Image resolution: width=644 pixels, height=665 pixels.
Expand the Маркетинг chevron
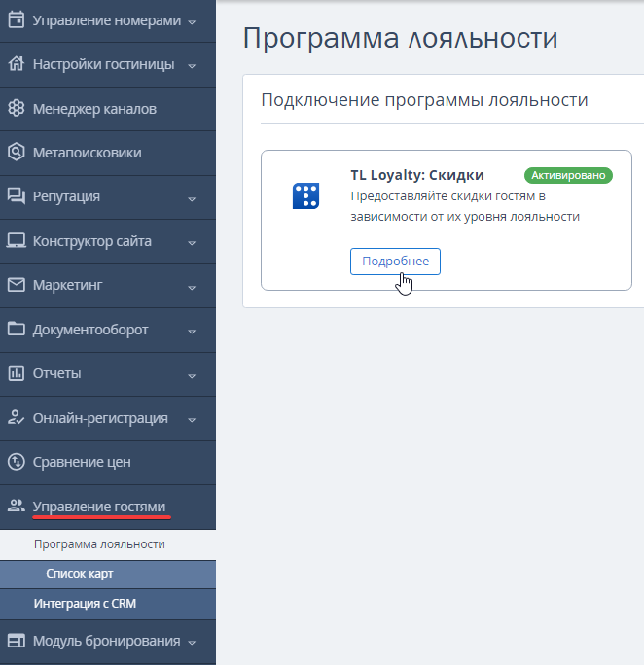click(192, 288)
